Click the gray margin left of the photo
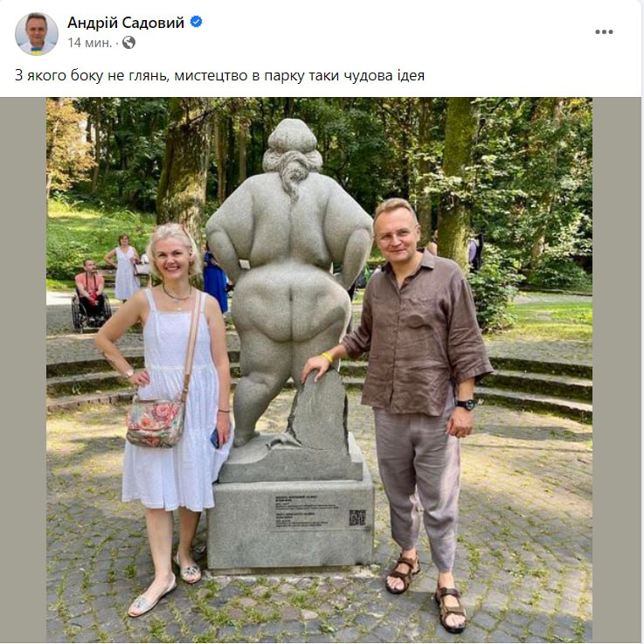The height and width of the screenshot is (644, 644). point(23,370)
